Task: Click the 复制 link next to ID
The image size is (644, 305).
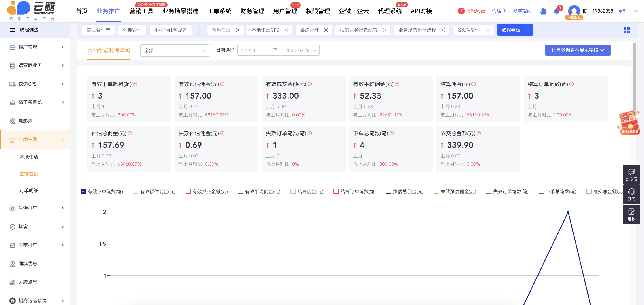Action: point(622,11)
